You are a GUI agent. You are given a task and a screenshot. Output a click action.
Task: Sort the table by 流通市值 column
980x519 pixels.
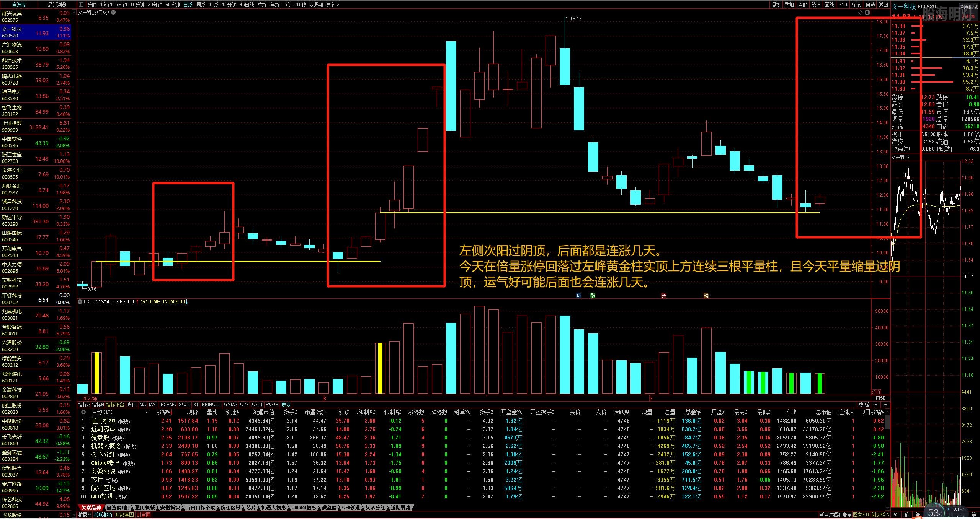point(263,412)
